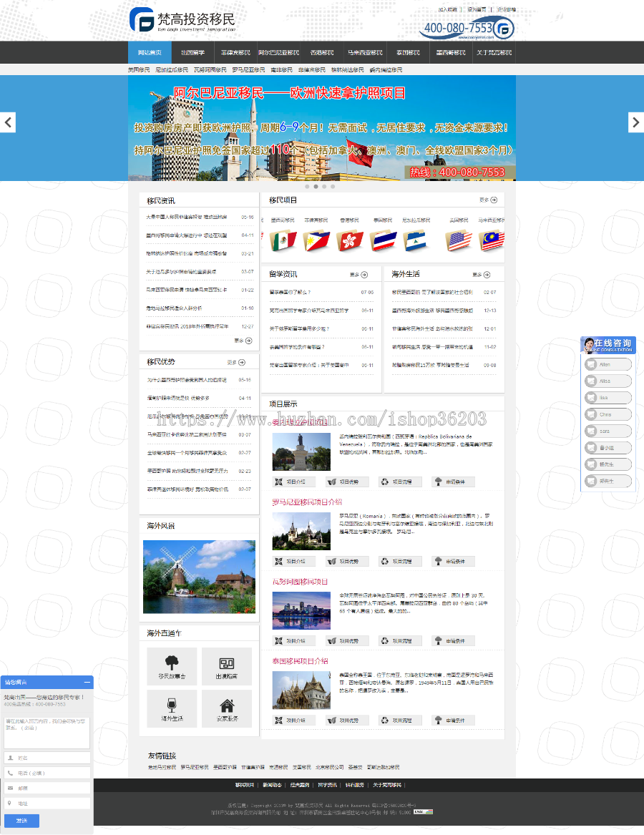Open the house icon 安家服务 tile

pyautogui.click(x=227, y=708)
